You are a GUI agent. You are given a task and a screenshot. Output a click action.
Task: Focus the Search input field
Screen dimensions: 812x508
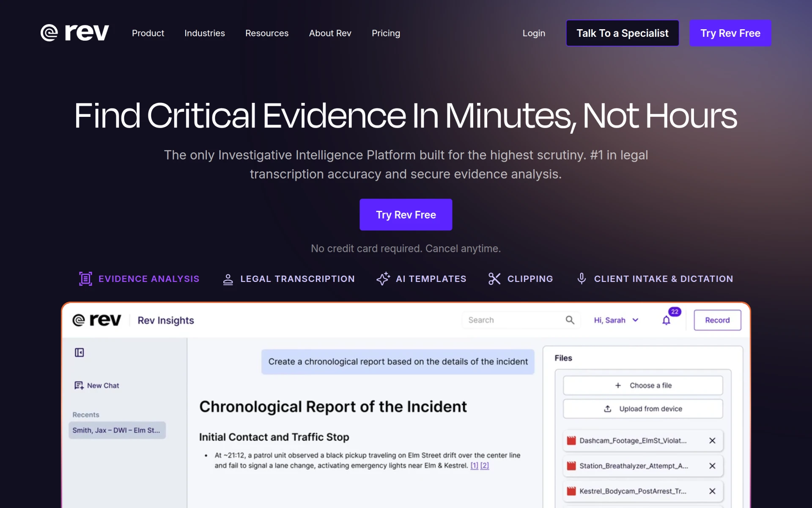tap(521, 320)
